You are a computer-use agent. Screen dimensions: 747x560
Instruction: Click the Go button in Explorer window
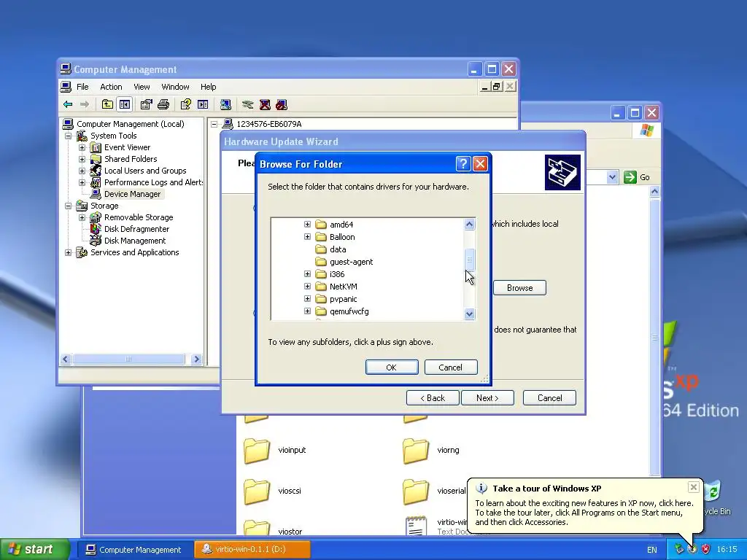[x=637, y=177]
